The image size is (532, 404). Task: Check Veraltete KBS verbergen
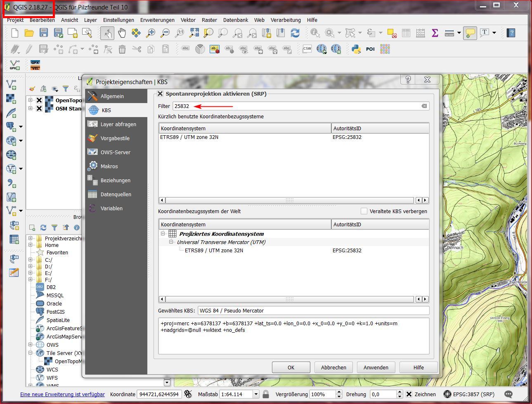click(x=364, y=211)
